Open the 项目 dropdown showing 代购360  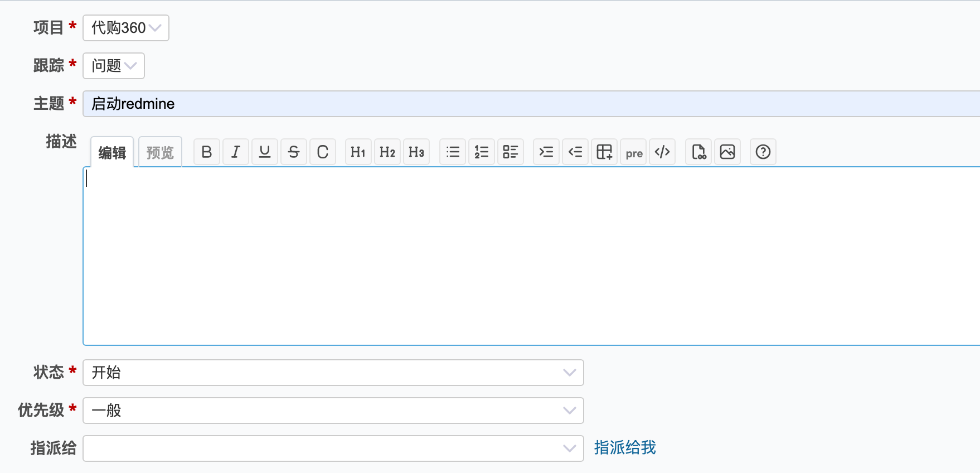click(x=126, y=28)
